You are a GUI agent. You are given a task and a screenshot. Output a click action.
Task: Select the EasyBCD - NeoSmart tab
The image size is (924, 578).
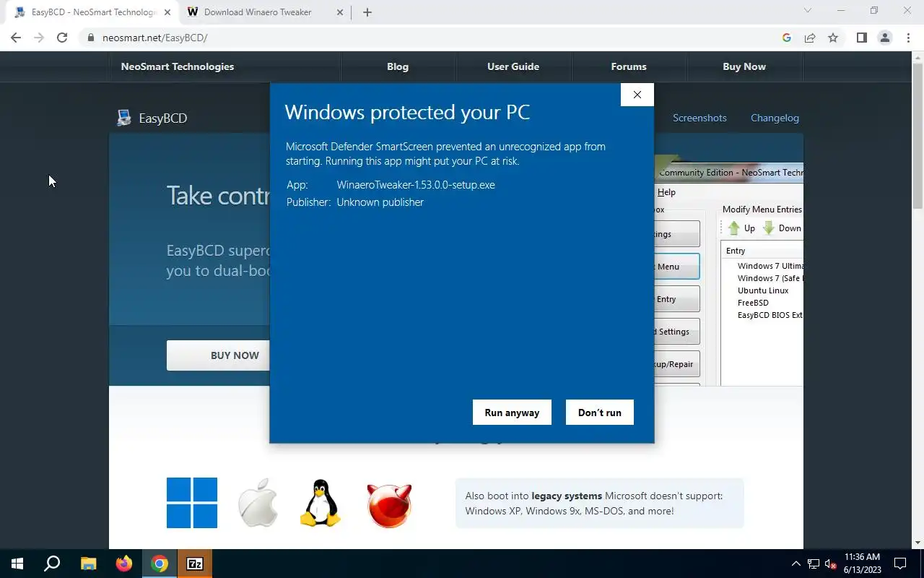(x=92, y=12)
